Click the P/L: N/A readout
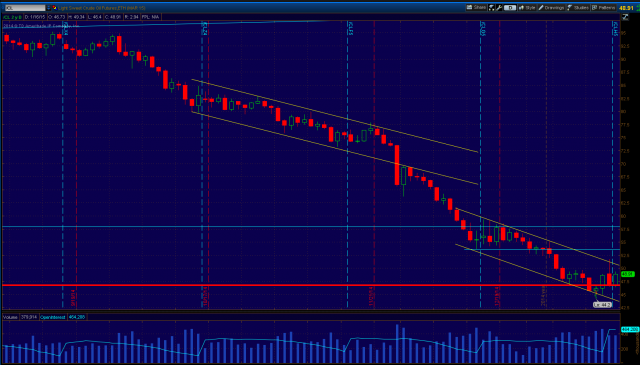640x365 pixels. click(x=151, y=17)
